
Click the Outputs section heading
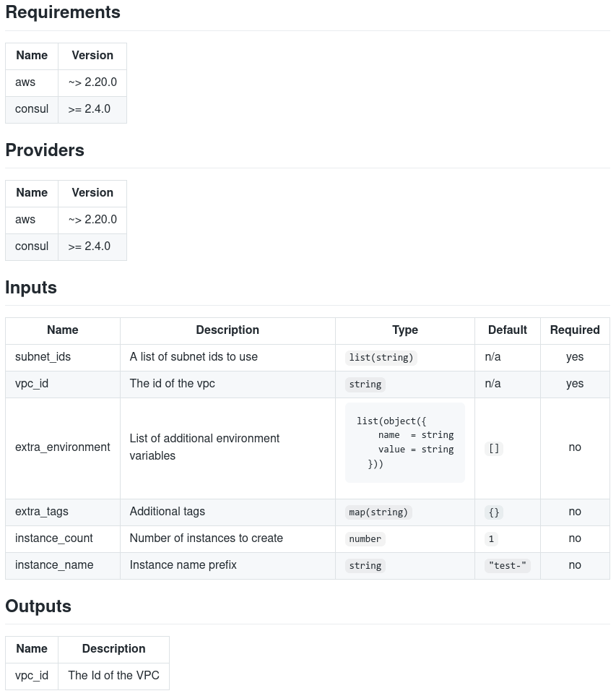[38, 606]
